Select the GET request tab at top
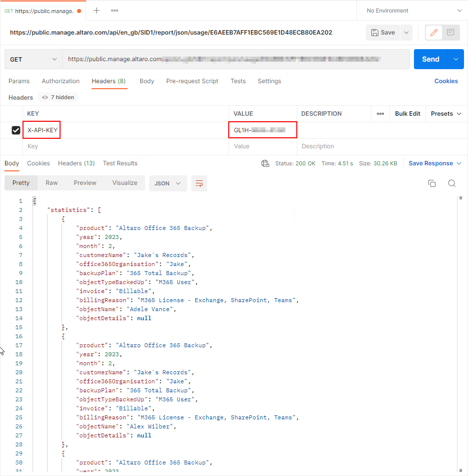The height and width of the screenshot is (476, 468). click(x=43, y=11)
